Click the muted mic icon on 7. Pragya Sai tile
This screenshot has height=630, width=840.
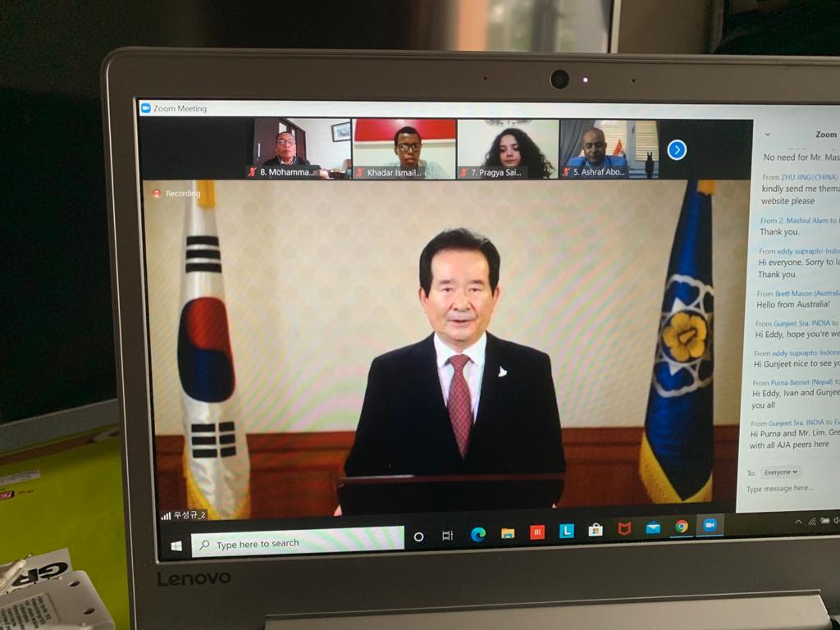tap(464, 172)
